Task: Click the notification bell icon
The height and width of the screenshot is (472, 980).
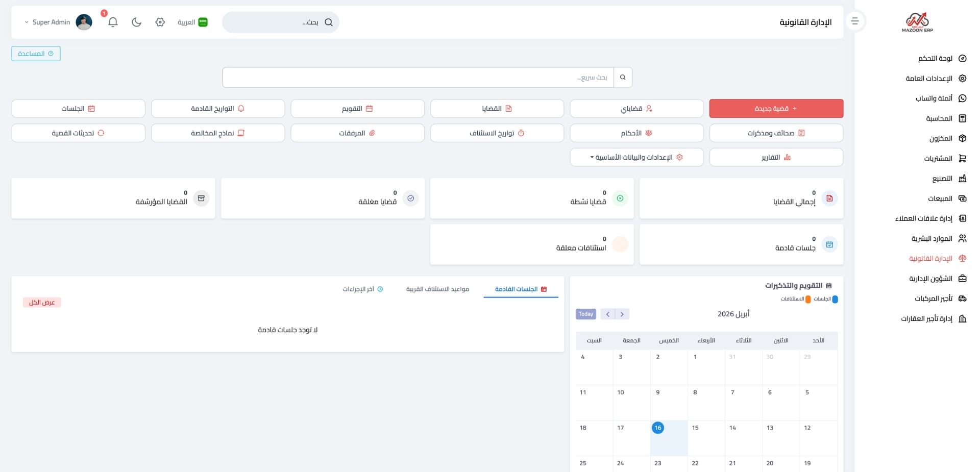Action: pyautogui.click(x=113, y=22)
